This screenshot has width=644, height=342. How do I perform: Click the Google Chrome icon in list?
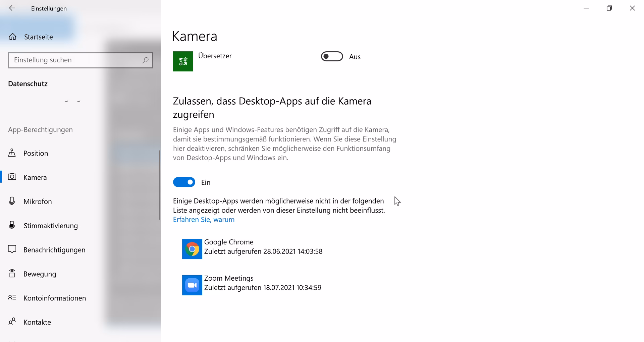pos(192,249)
